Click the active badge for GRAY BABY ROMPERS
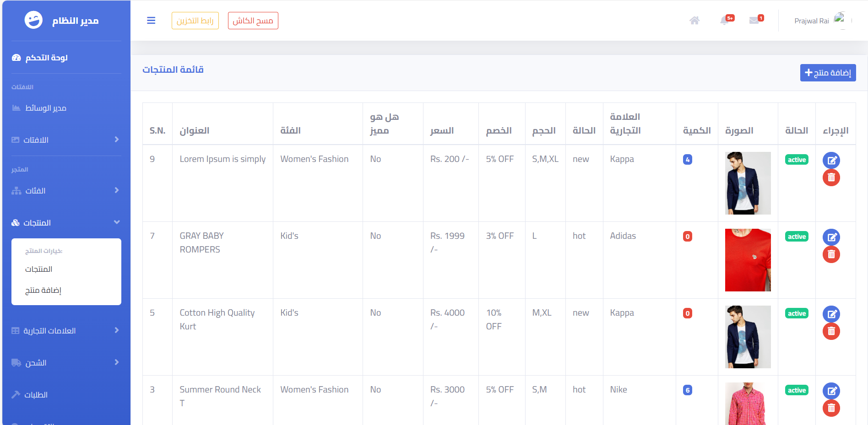 [797, 237]
